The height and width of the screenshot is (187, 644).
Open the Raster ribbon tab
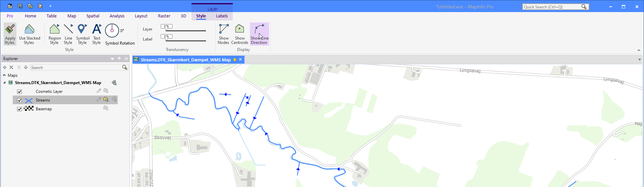[x=164, y=16]
